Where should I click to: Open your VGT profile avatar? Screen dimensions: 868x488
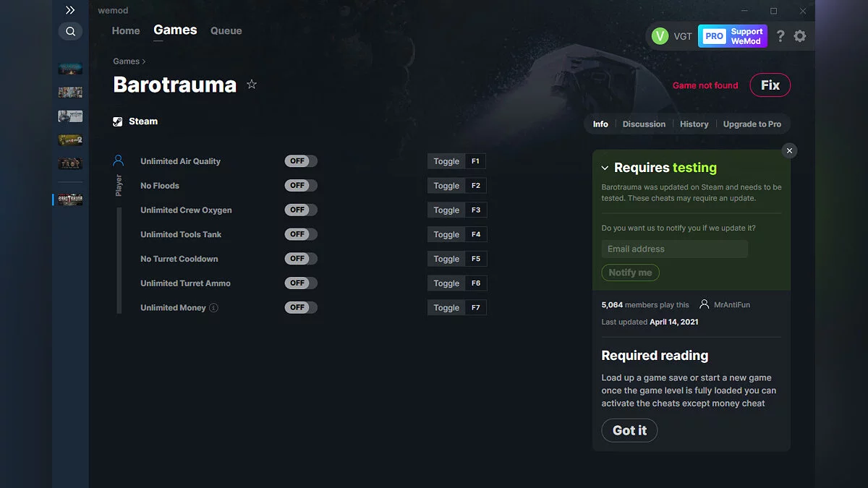point(660,35)
